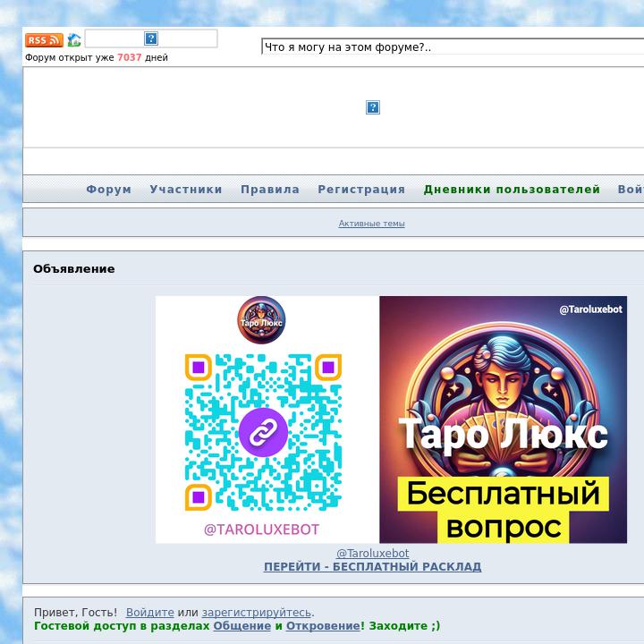Open Дневники пользователей
The height and width of the screenshot is (644, 644).
[512, 190]
